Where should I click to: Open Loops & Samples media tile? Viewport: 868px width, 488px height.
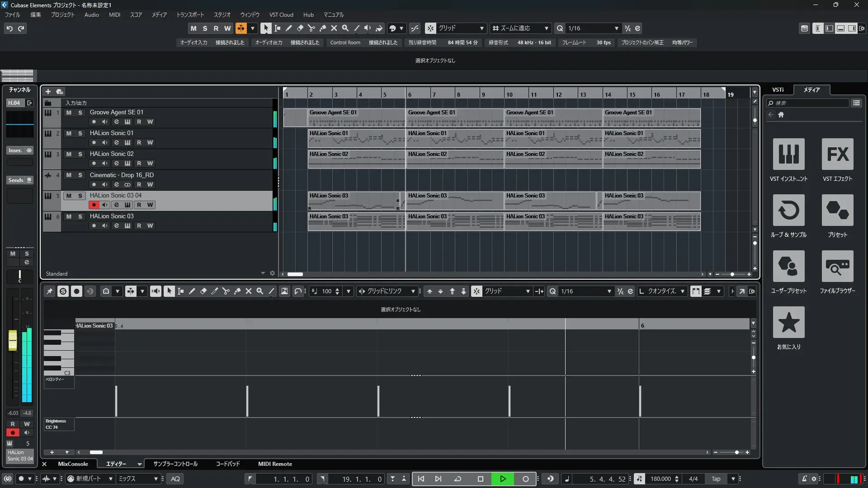pos(788,211)
